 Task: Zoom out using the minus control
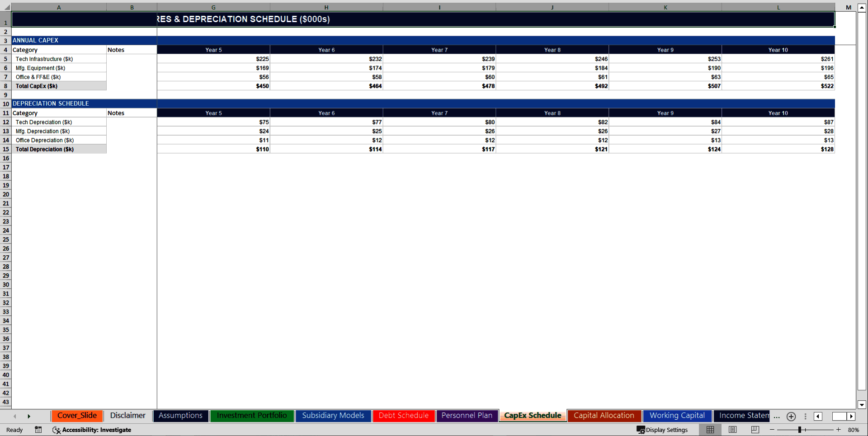772,430
